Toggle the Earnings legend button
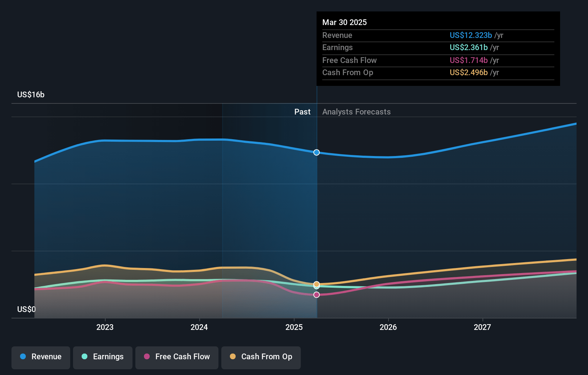This screenshot has height=375, width=588. [103, 357]
